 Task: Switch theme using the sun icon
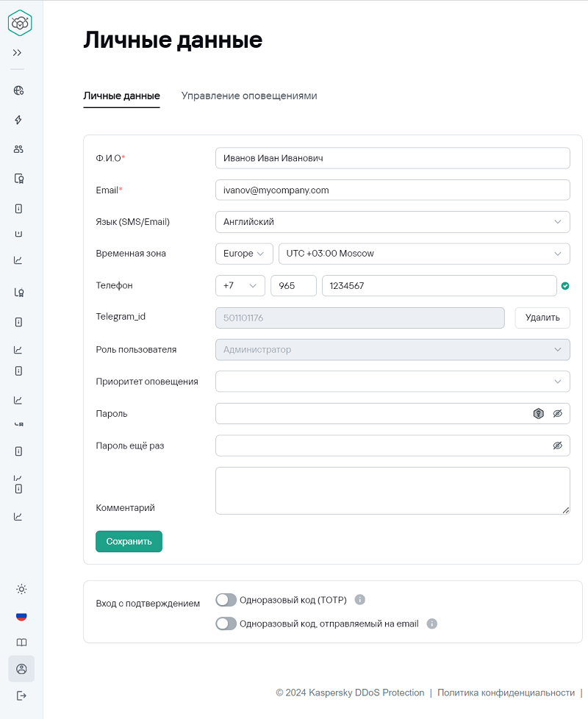(21, 589)
